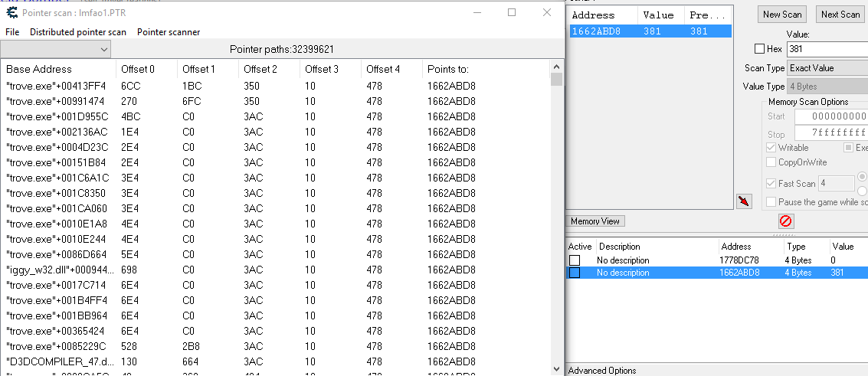Click the red circle clear-list icon
The width and height of the screenshot is (868, 376).
click(786, 221)
